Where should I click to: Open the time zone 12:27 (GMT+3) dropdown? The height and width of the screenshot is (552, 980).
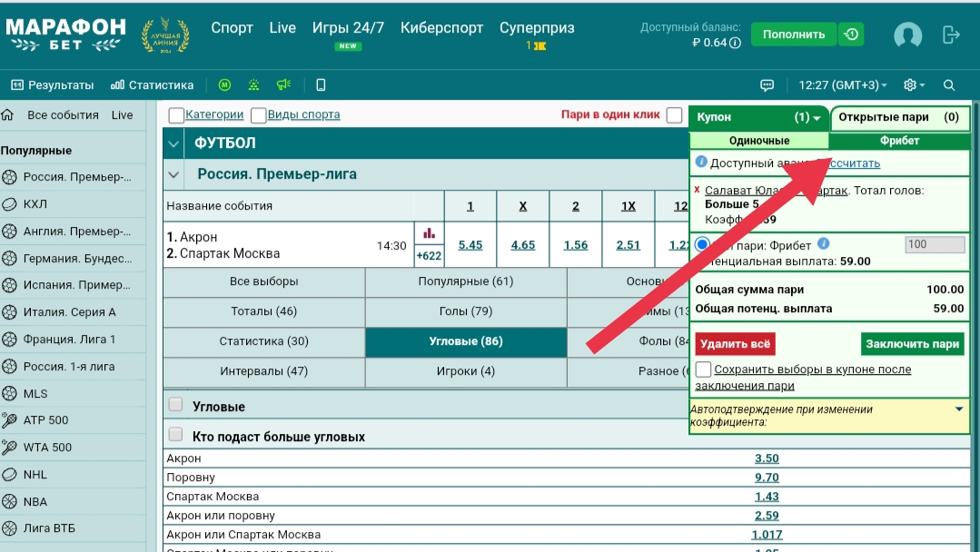tap(842, 85)
